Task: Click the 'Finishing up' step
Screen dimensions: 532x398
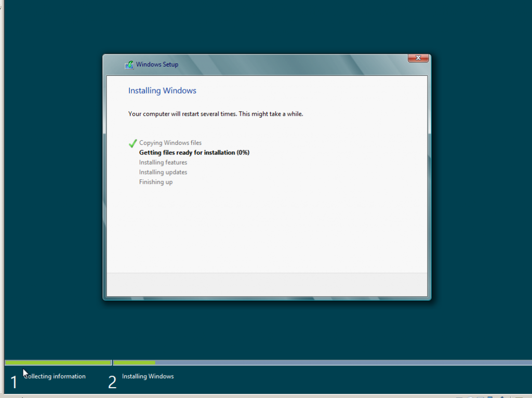Action: (x=156, y=182)
